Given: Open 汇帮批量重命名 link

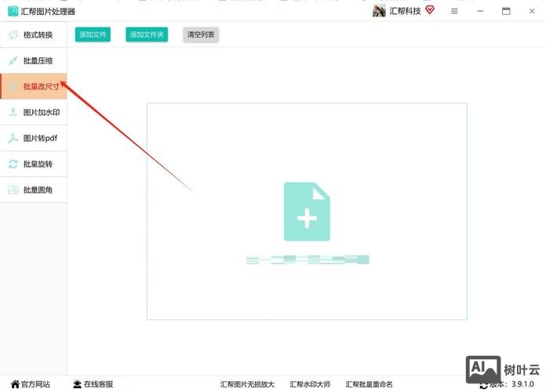Looking at the screenshot, I should tap(369, 384).
